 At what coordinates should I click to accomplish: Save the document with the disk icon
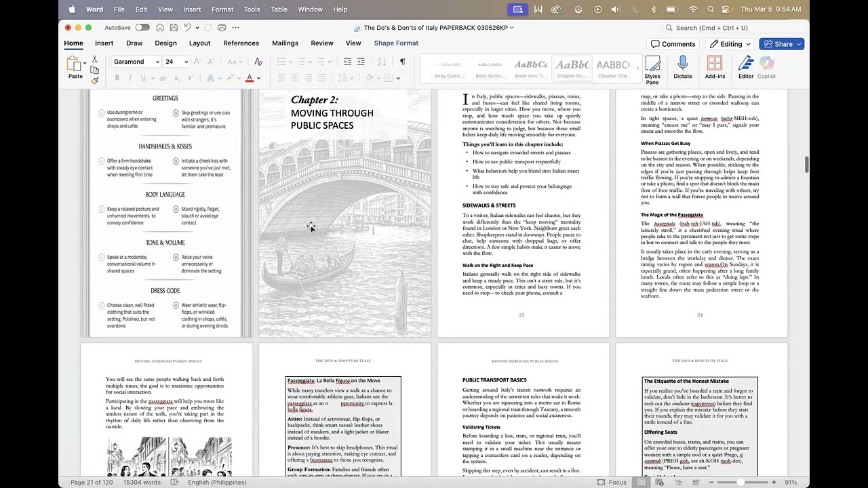(174, 28)
